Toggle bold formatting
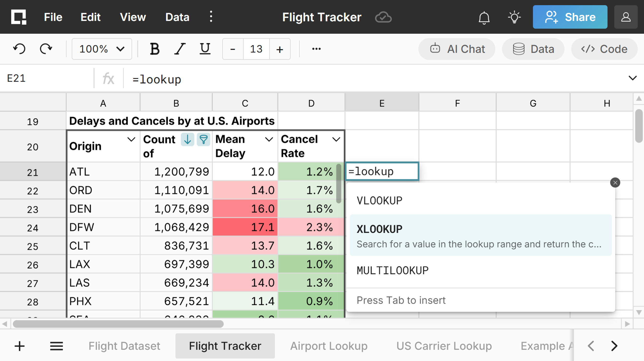This screenshot has height=361, width=644. coord(155,49)
